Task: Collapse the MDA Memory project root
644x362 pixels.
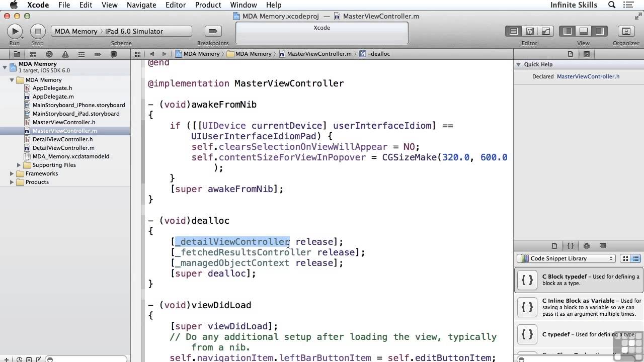Action: pos(5,67)
